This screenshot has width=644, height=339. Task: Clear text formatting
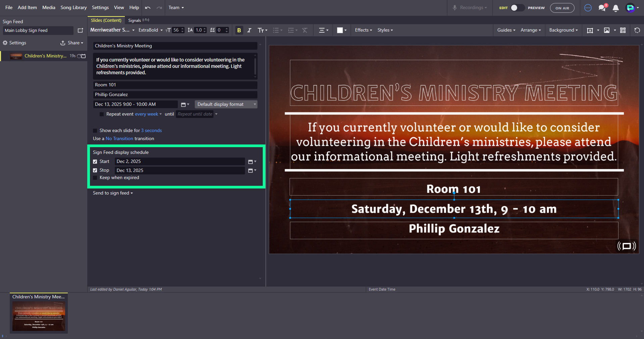pos(305,30)
